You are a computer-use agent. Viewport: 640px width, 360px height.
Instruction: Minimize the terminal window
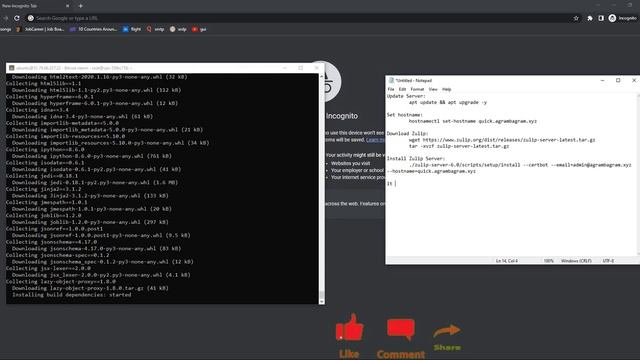pyautogui.click(x=284, y=68)
